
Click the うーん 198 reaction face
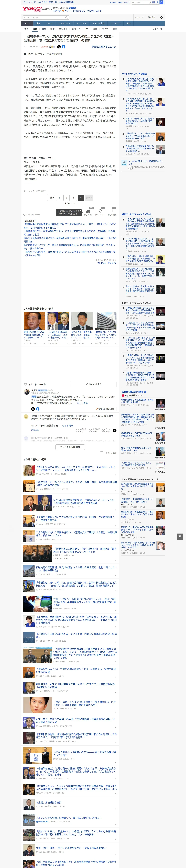tap(103, 431)
